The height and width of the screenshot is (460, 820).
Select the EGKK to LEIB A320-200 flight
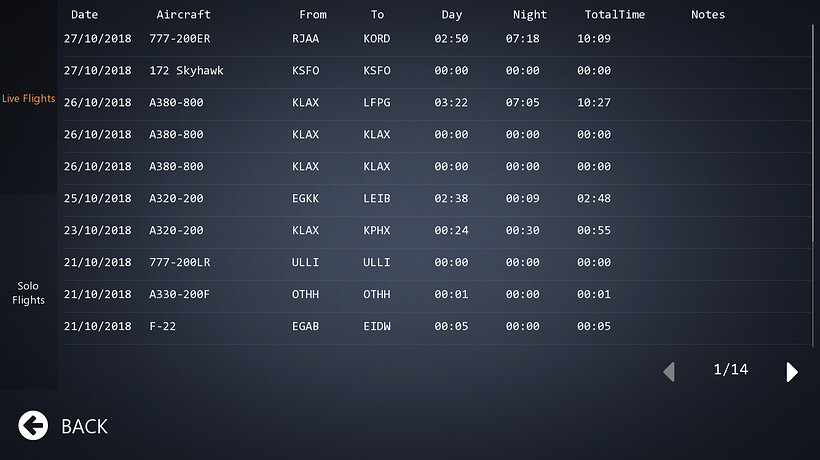437,199
